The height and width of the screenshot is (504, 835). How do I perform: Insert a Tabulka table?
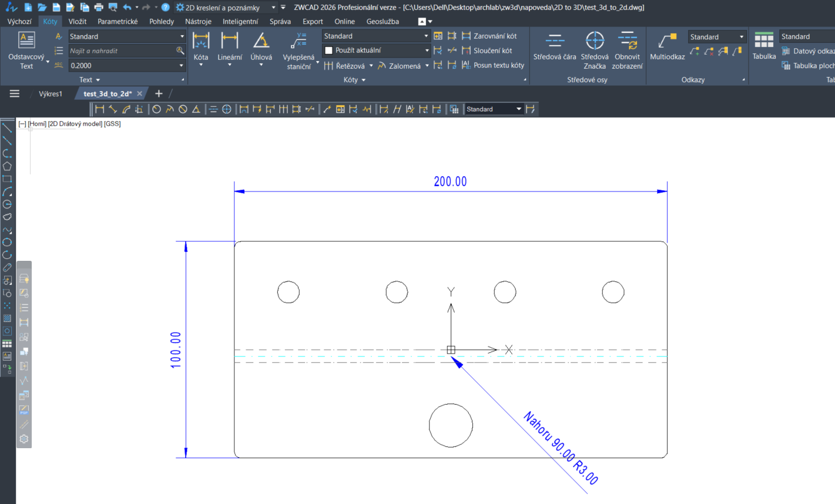(764, 46)
